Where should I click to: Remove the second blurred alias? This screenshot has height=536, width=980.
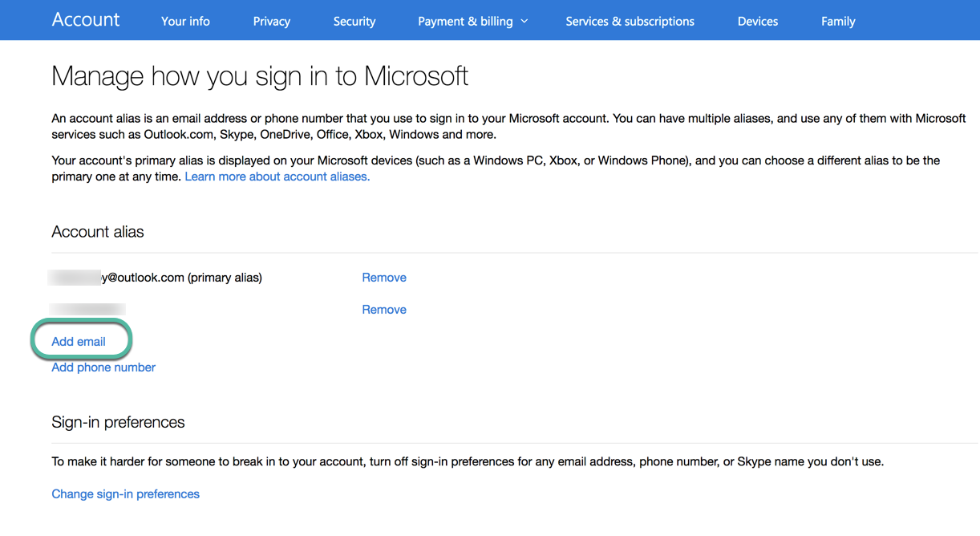[x=383, y=310]
